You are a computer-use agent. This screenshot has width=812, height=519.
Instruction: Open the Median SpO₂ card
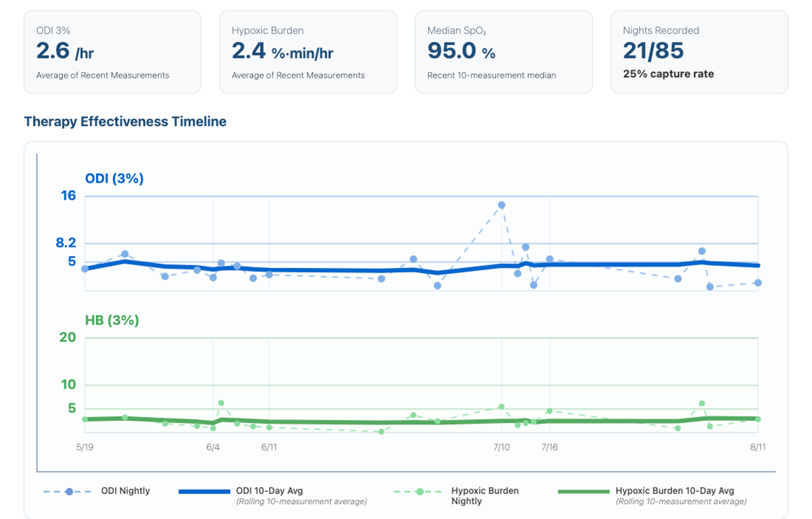pos(503,51)
